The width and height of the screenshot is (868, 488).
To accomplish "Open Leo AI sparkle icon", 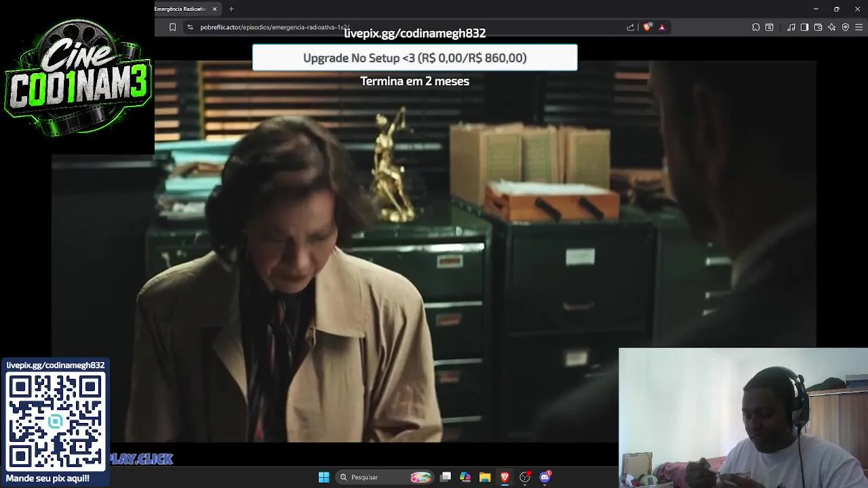I will click(x=832, y=27).
